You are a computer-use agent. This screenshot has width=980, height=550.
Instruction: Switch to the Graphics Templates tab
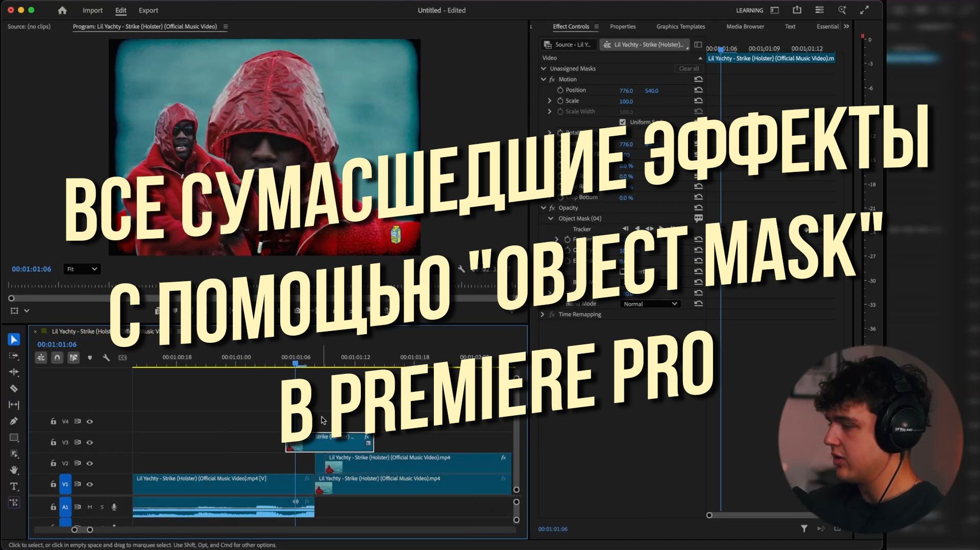pos(680,27)
